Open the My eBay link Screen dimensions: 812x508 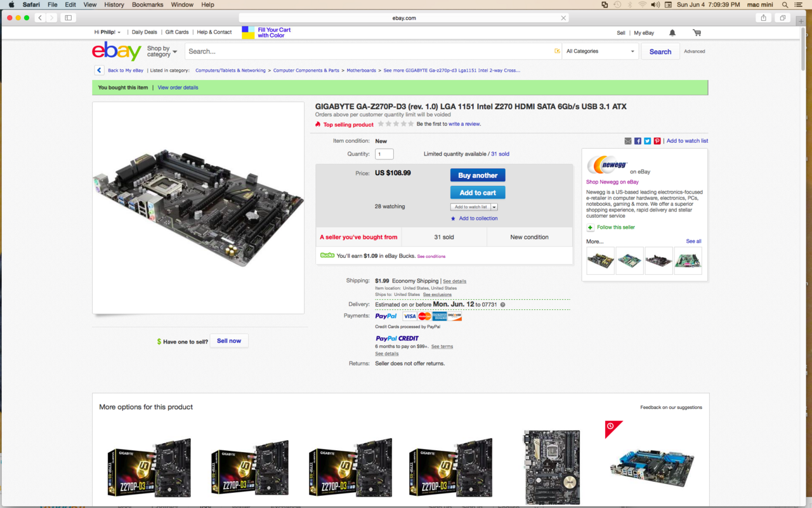(x=644, y=32)
